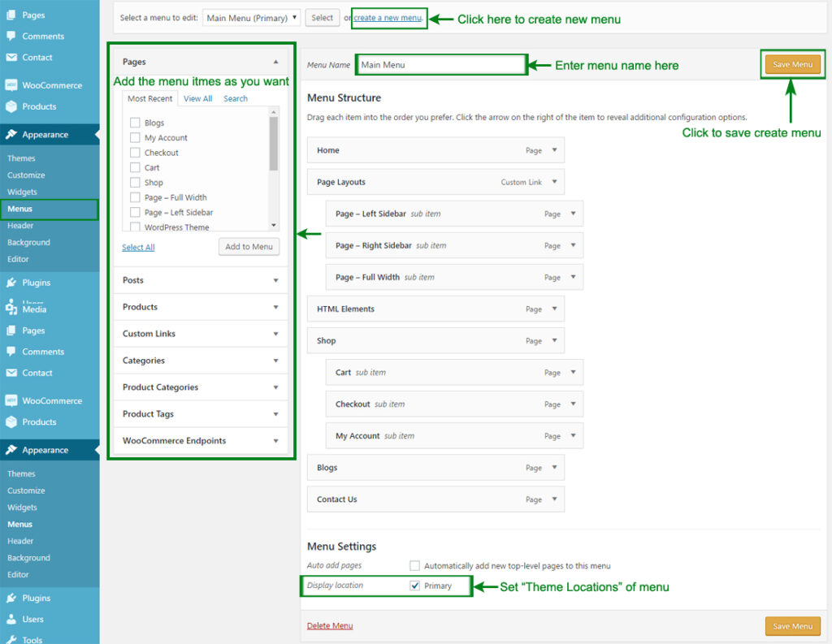Click the Appearance paintbrush icon
832x644 pixels.
pyautogui.click(x=11, y=135)
